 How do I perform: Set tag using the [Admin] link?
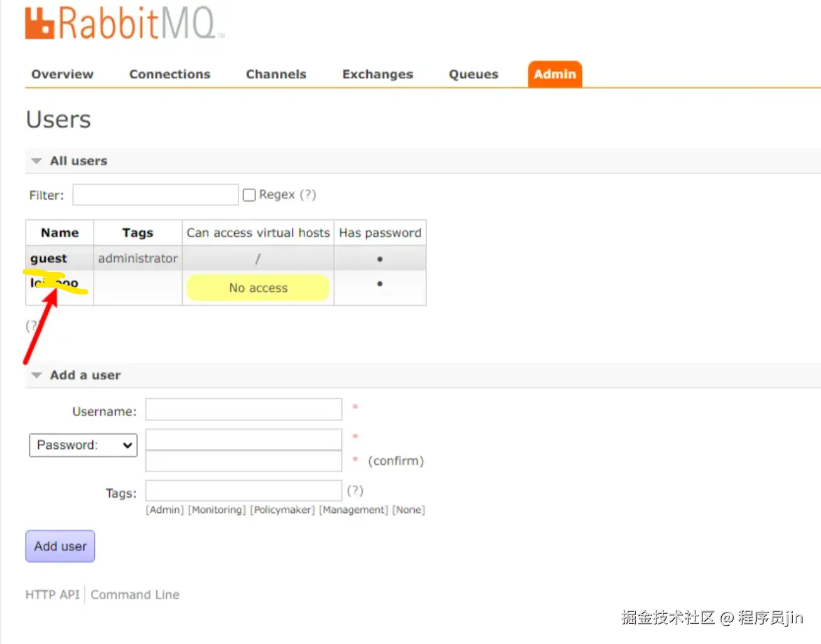[x=165, y=510]
